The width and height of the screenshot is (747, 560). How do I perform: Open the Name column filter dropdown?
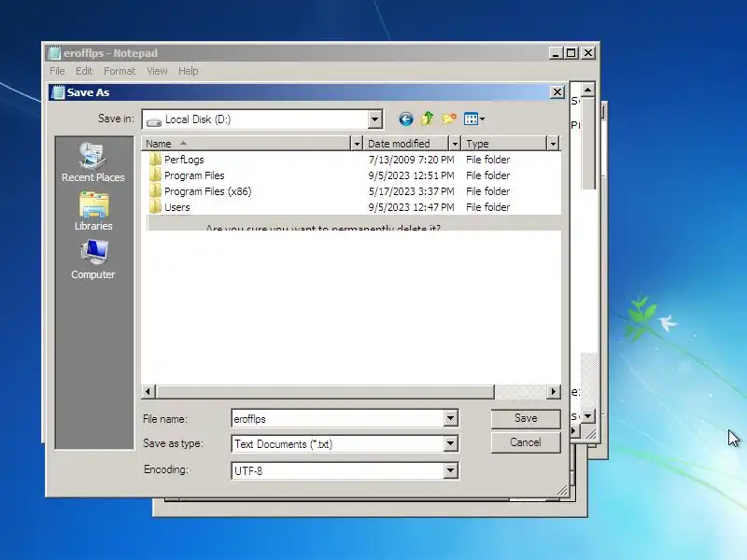(357, 144)
